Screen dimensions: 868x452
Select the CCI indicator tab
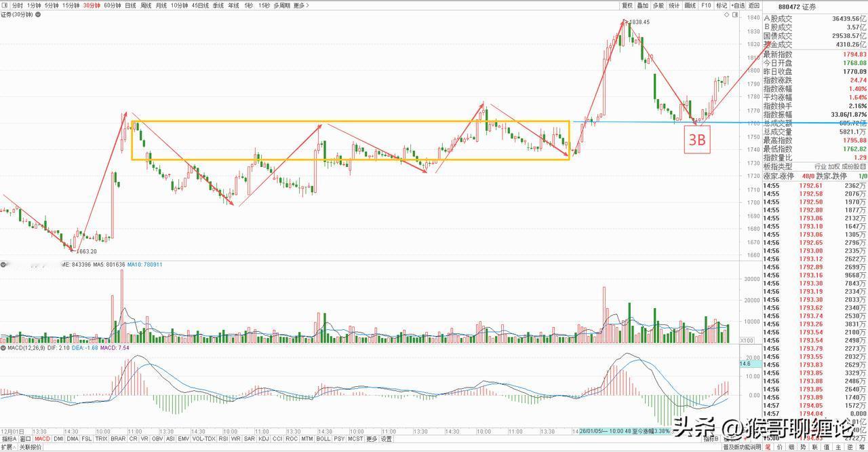277,438
